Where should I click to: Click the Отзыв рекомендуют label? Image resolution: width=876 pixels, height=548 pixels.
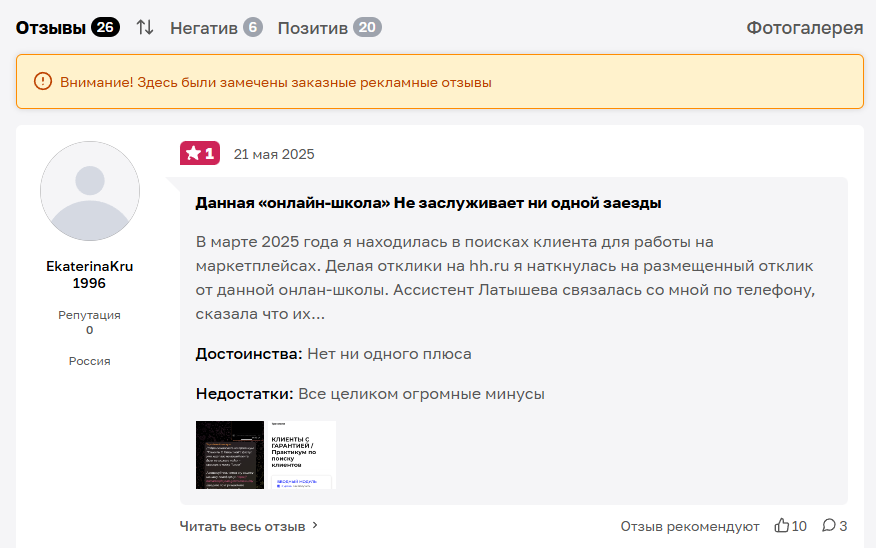point(690,526)
